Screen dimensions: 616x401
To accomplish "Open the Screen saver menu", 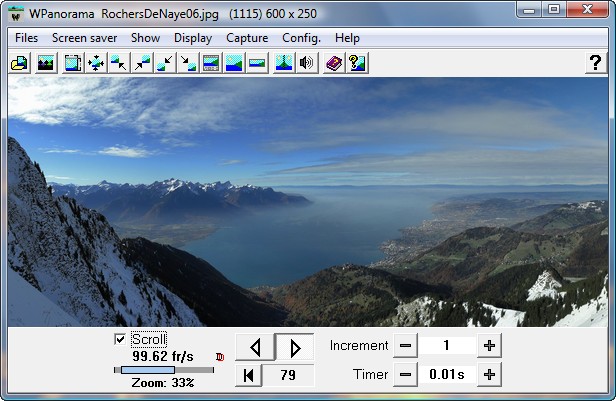I will click(84, 38).
